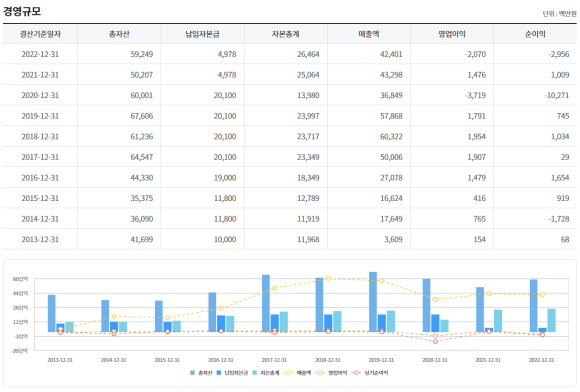Toggle the 영업이익 legend line series

coord(331,373)
